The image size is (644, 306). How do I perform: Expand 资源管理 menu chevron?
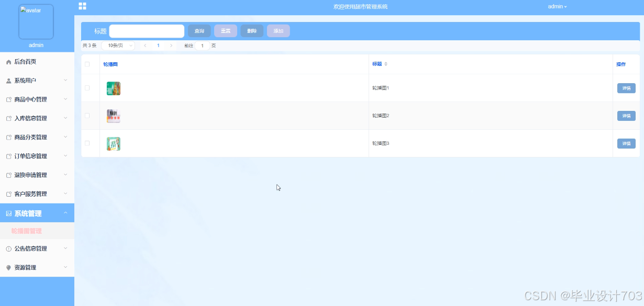[x=65, y=267]
